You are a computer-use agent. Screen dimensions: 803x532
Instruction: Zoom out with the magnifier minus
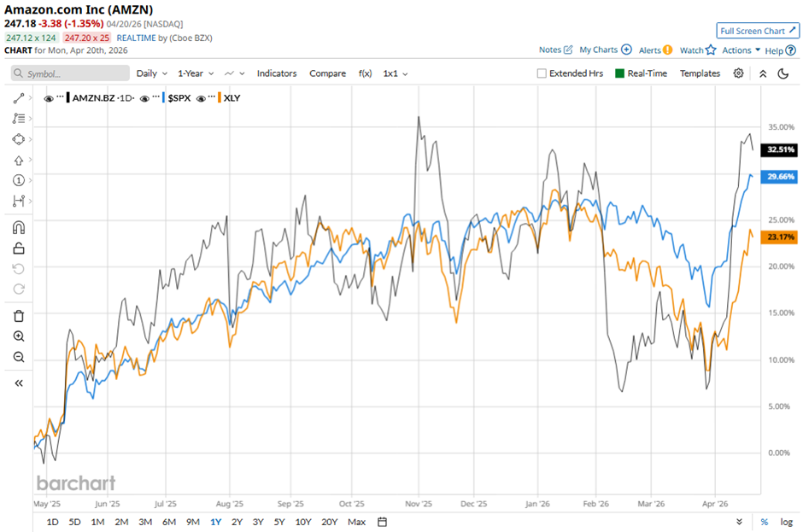[19, 357]
